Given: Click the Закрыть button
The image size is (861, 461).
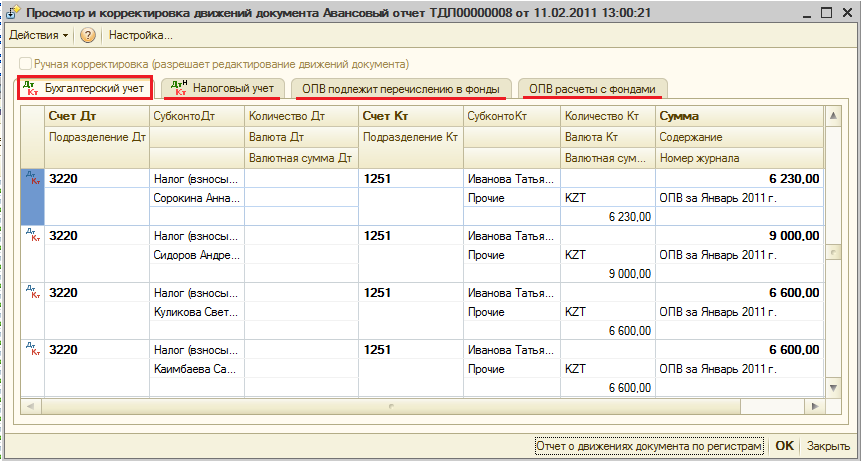Looking at the screenshot, I should click(x=828, y=446).
